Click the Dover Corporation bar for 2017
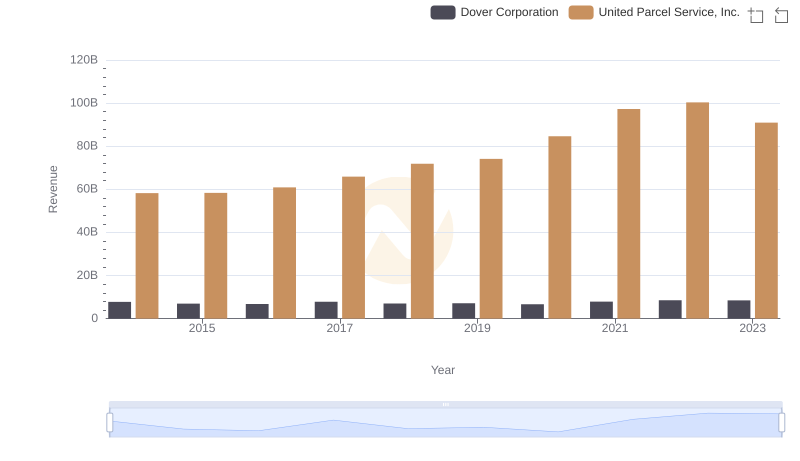This screenshot has width=800, height=461. (x=326, y=310)
